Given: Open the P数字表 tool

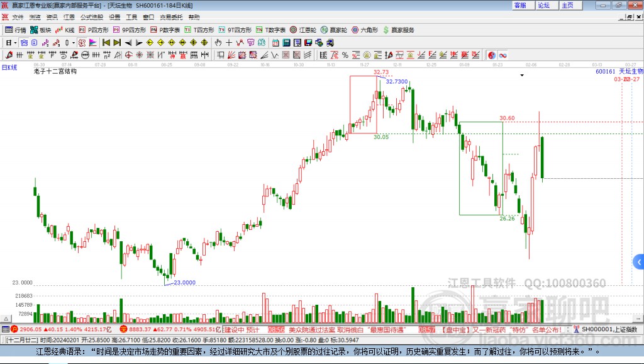Looking at the screenshot, I should click(x=165, y=30).
